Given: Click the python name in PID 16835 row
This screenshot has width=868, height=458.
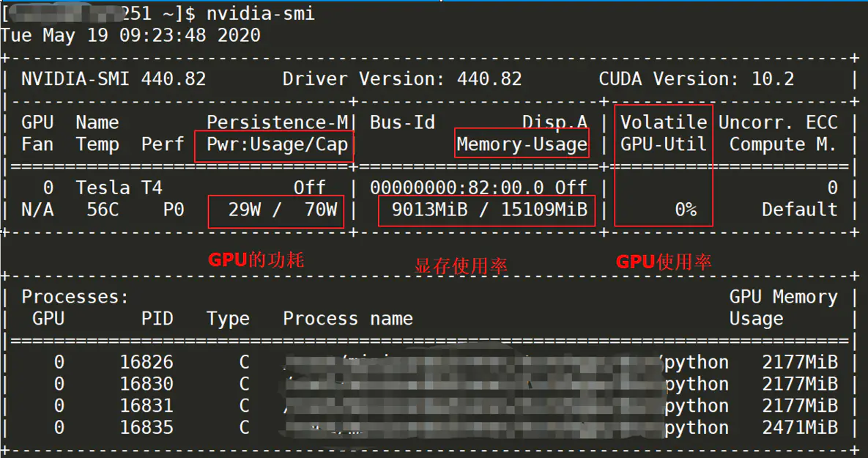Looking at the screenshot, I should coord(697,428).
